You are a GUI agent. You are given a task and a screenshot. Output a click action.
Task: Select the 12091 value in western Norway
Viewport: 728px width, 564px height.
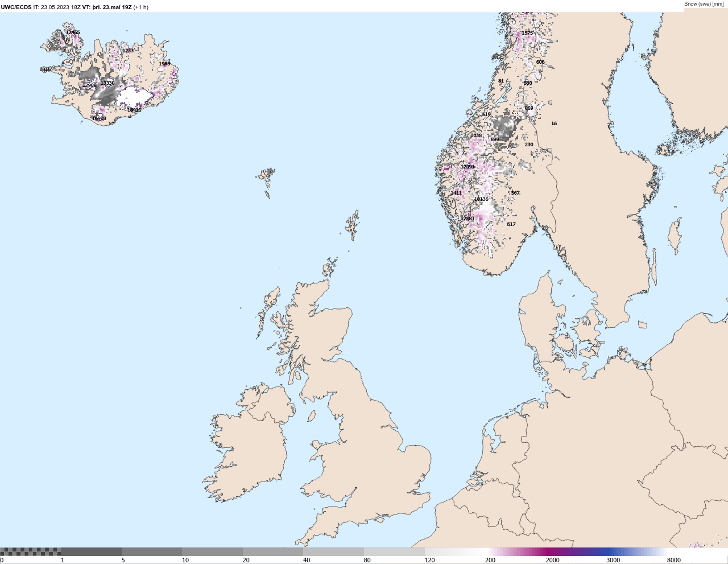point(468,167)
